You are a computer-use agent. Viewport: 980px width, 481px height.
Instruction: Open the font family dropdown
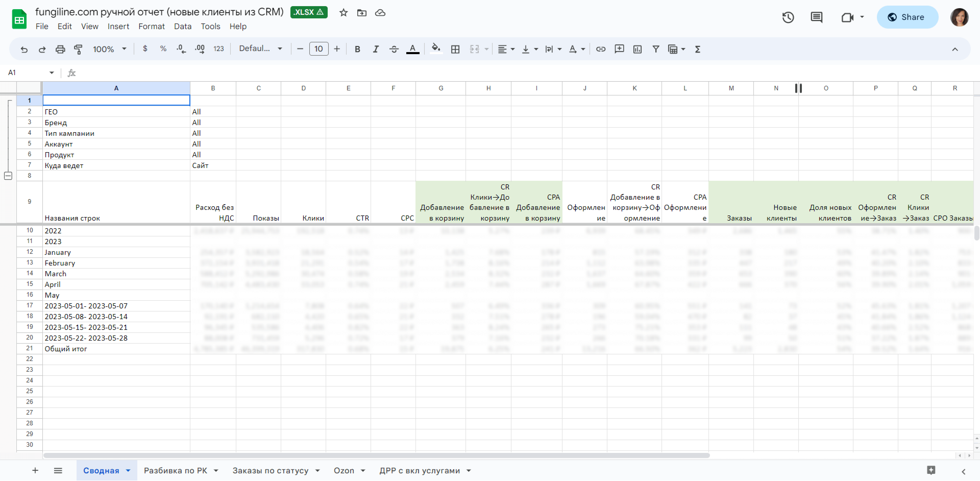coord(261,49)
